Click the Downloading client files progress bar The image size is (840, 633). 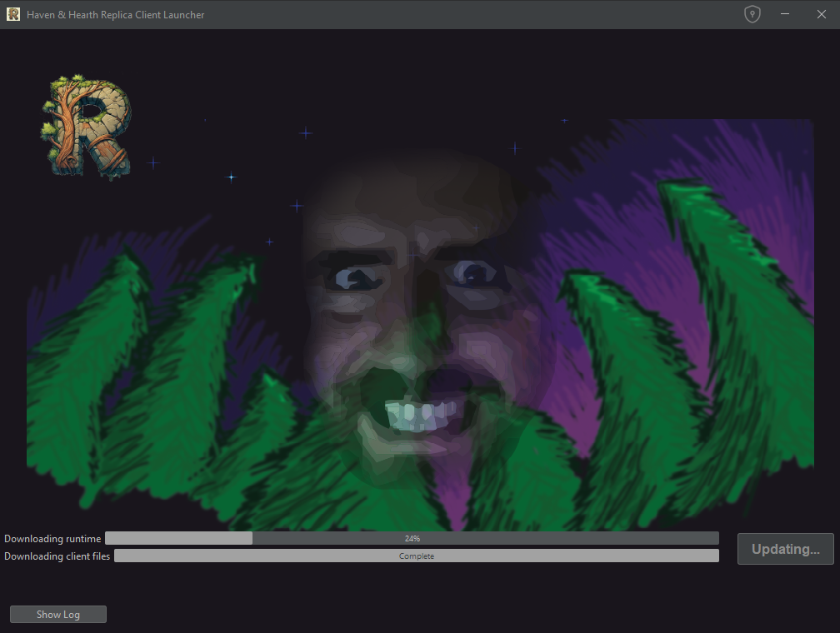pyautogui.click(x=417, y=556)
